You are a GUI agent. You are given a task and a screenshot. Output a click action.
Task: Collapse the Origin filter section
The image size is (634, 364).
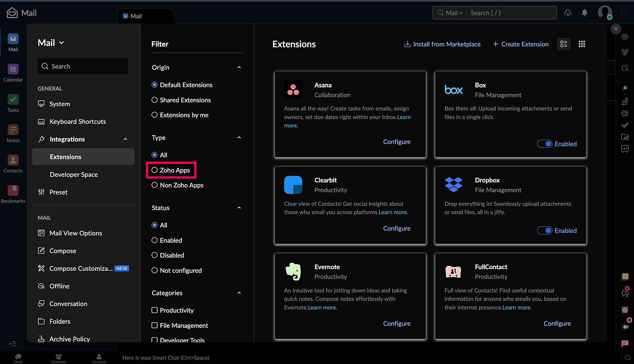(x=239, y=67)
